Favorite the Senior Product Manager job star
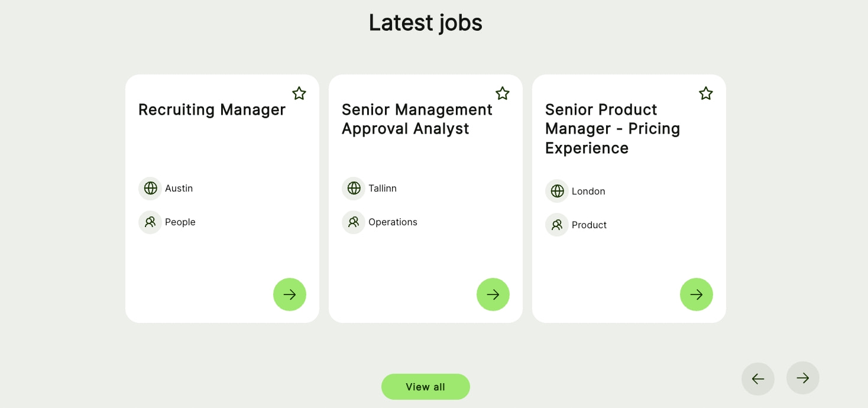 click(x=706, y=93)
